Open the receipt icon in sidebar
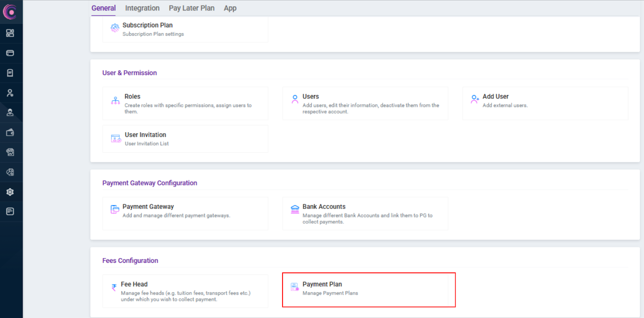The image size is (644, 318). [x=10, y=73]
